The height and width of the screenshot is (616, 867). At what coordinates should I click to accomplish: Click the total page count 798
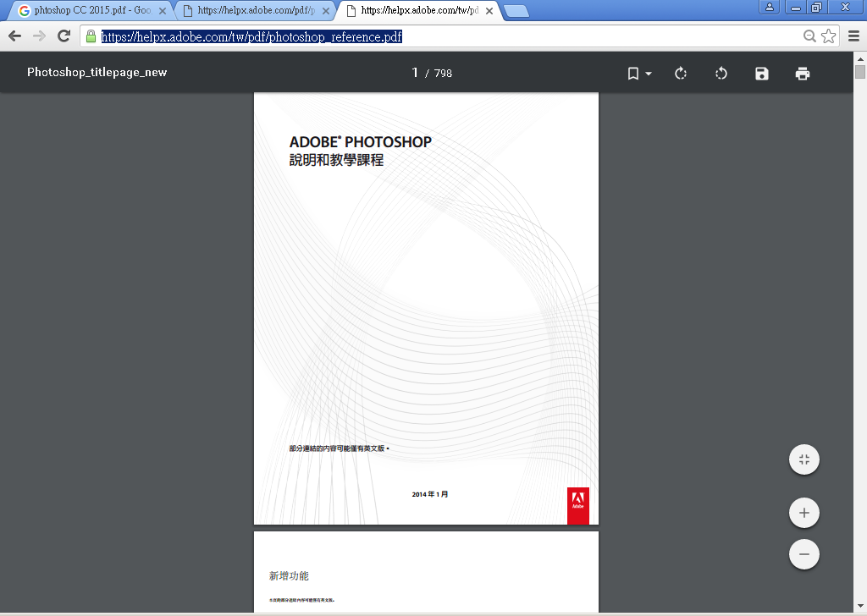tap(443, 74)
